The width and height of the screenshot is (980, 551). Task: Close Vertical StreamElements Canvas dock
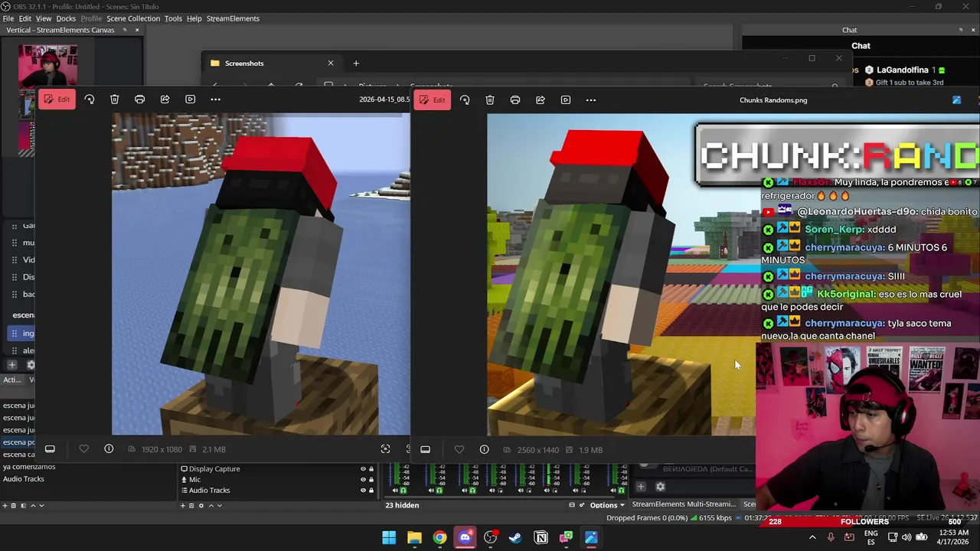137,30
